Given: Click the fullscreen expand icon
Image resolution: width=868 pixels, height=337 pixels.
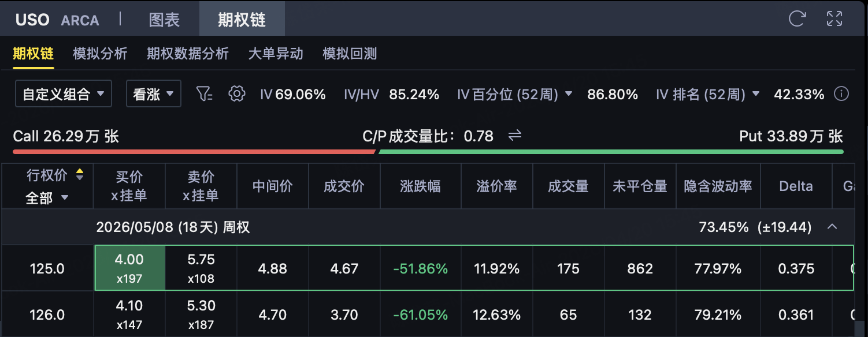Looking at the screenshot, I should tap(834, 18).
